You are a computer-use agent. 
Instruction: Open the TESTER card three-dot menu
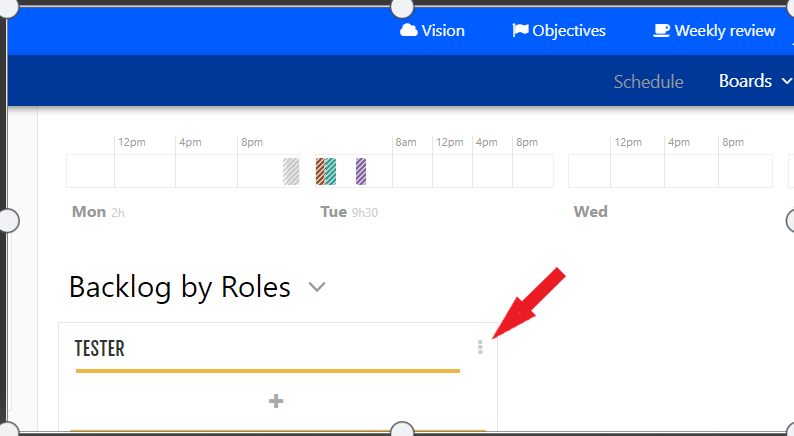pyautogui.click(x=480, y=347)
